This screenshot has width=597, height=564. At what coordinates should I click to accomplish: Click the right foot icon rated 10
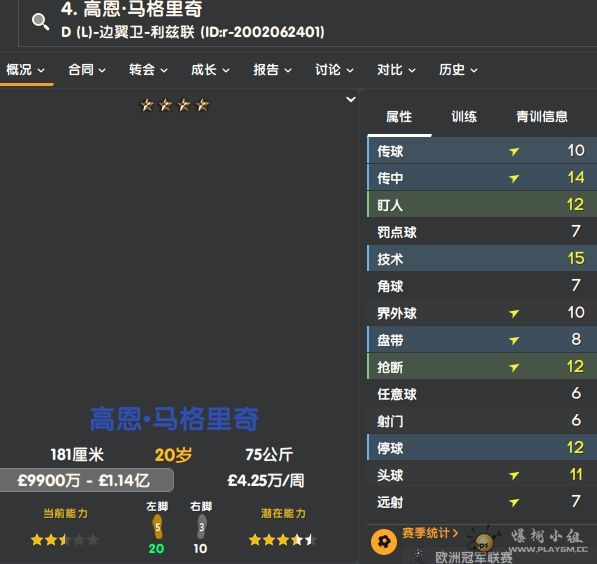(201, 527)
